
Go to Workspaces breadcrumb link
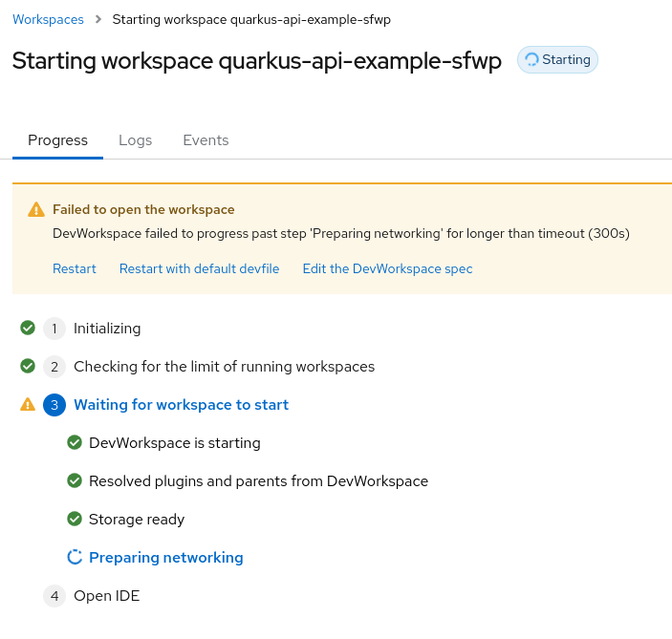[48, 19]
